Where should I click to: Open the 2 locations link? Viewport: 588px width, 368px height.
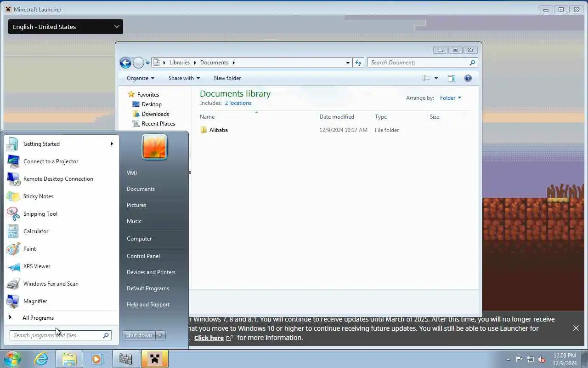tap(238, 103)
